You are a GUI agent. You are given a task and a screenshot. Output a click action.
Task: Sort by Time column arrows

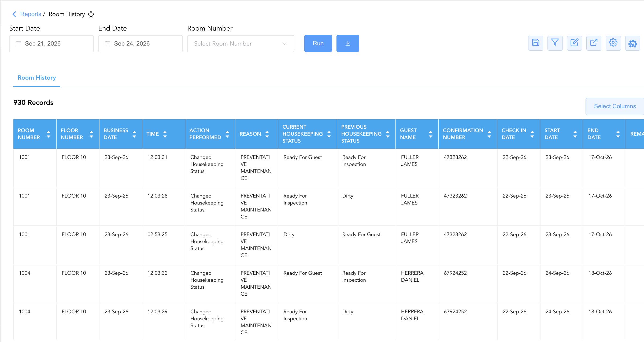pyautogui.click(x=165, y=134)
